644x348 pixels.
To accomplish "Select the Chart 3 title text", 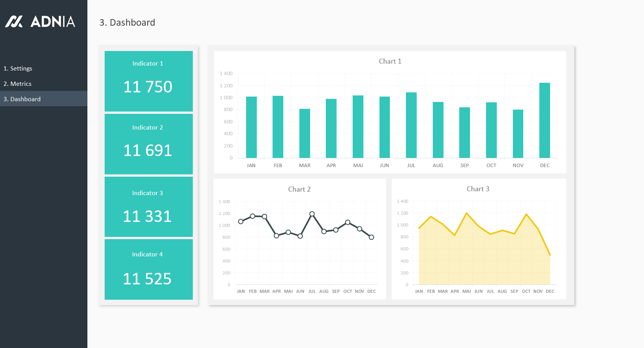I will tap(478, 189).
